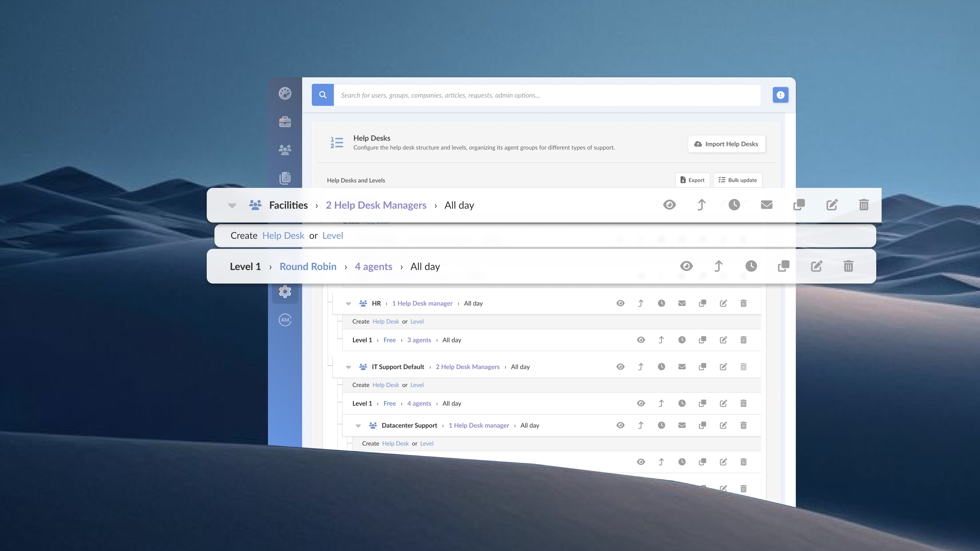Collapse the HR help desk
The width and height of the screenshot is (980, 551).
coord(348,304)
